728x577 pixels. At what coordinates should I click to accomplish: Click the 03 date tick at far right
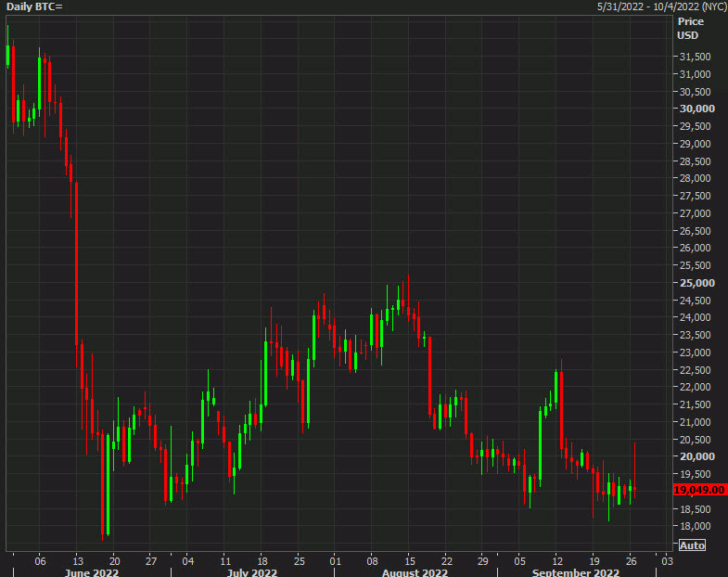[x=667, y=561]
